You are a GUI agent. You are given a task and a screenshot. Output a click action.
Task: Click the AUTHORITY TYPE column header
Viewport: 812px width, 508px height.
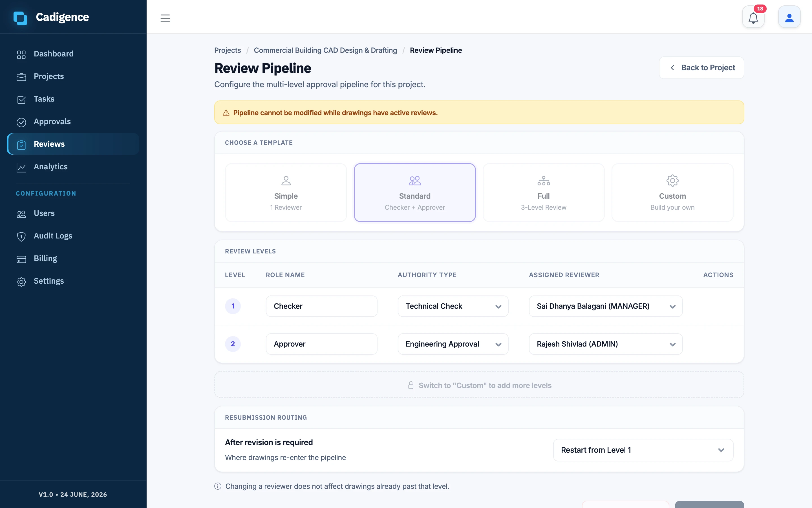(x=427, y=275)
